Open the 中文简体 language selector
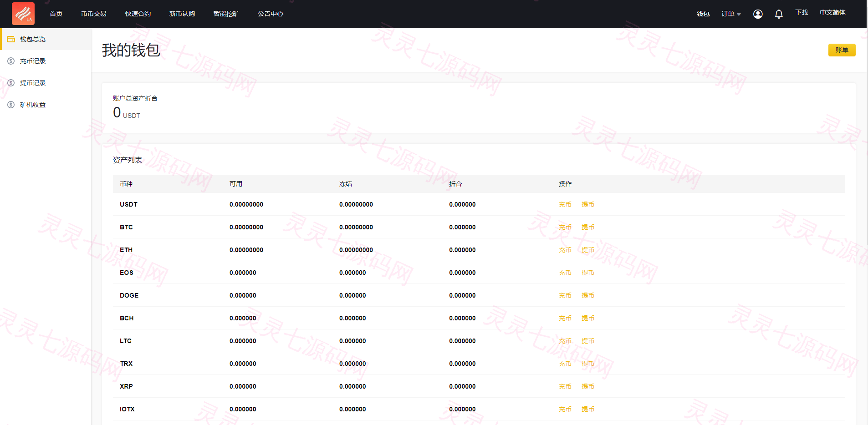Screen dimensions: 868x425 (832, 13)
